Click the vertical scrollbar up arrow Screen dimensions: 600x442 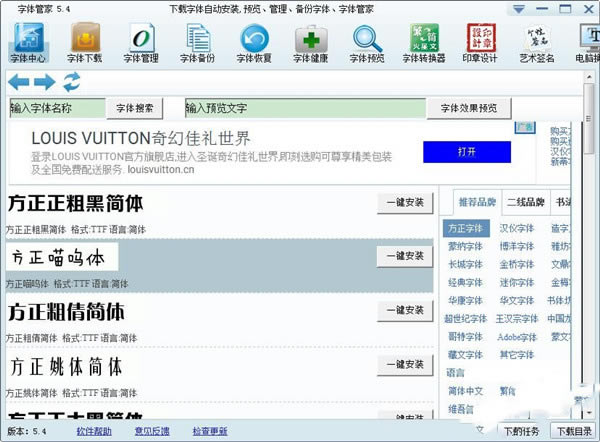589,77
